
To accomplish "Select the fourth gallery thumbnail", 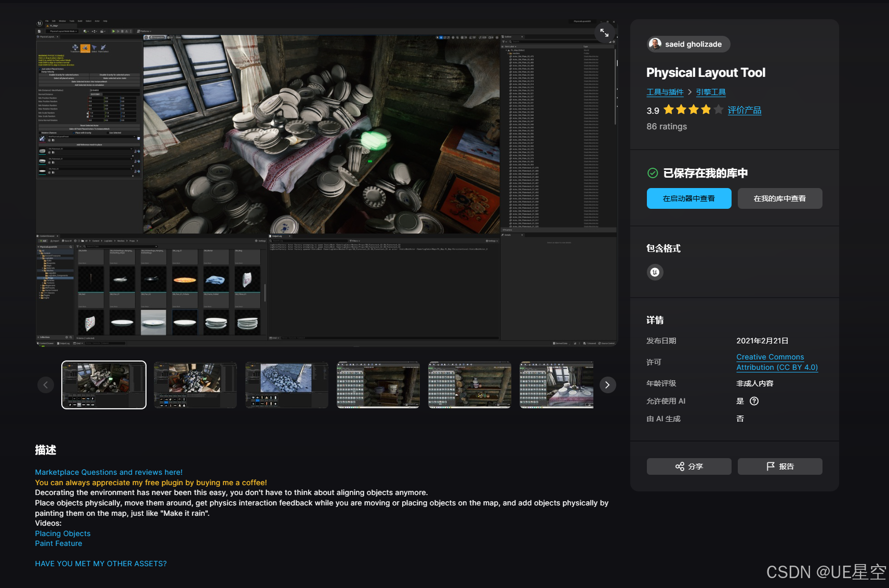I will click(378, 385).
